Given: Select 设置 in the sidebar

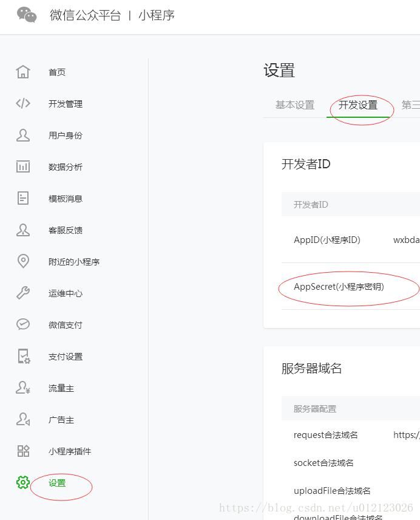Looking at the screenshot, I should [x=57, y=483].
